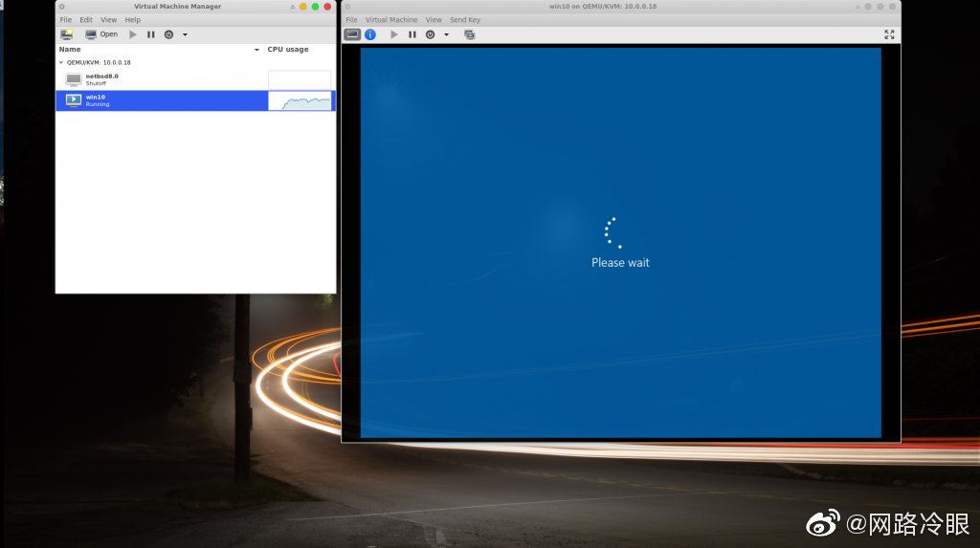980x548 pixels.
Task: Open the Virtual Machine menu
Action: 391,20
